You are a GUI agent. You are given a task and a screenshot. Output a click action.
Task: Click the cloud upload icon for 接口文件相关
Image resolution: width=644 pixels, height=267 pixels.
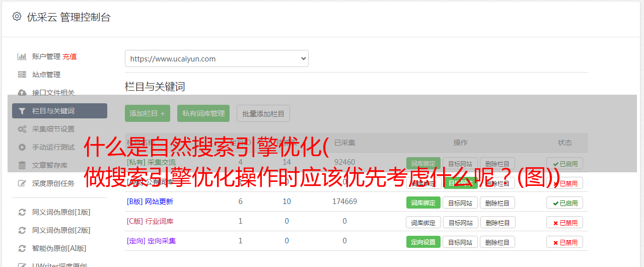[x=22, y=93]
